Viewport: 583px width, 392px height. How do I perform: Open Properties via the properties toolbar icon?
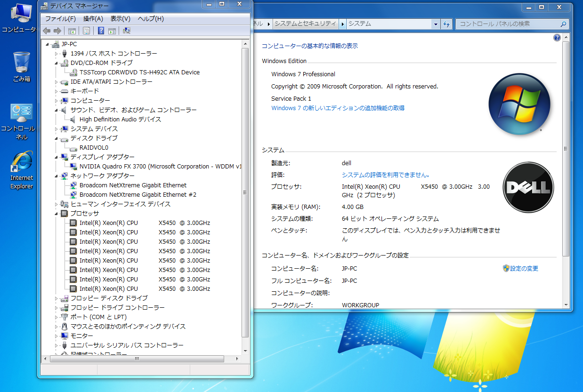(86, 31)
